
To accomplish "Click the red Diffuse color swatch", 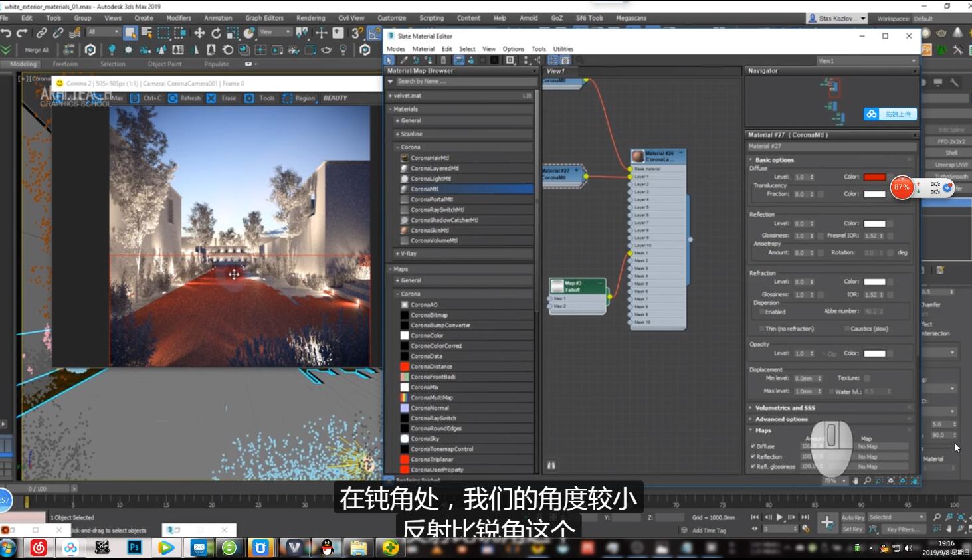I will point(874,177).
